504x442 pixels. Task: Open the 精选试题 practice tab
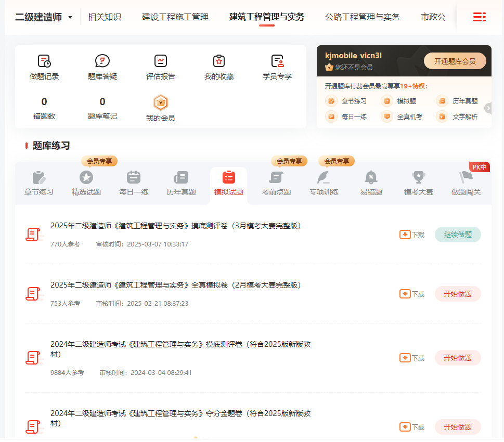pyautogui.click(x=86, y=183)
